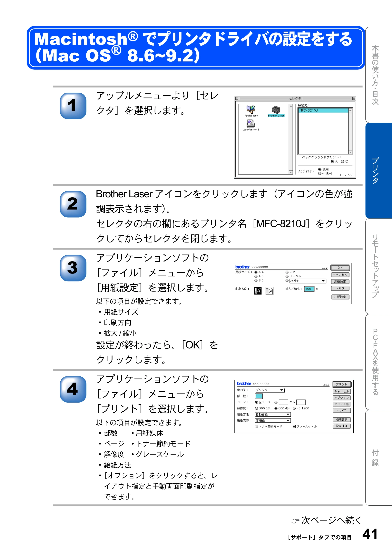
Task: Select レター paper size radio button
Action: point(287,272)
